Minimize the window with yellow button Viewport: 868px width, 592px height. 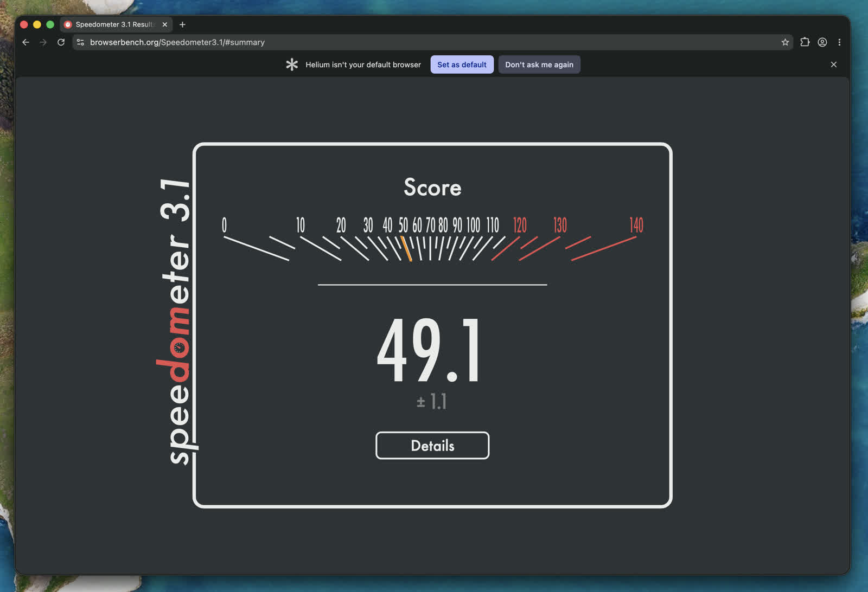pyautogui.click(x=37, y=24)
